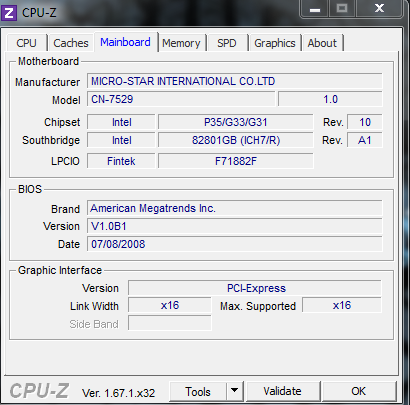The image size is (410, 405).
Task: Click the empty Side Band field
Action: coord(170,323)
